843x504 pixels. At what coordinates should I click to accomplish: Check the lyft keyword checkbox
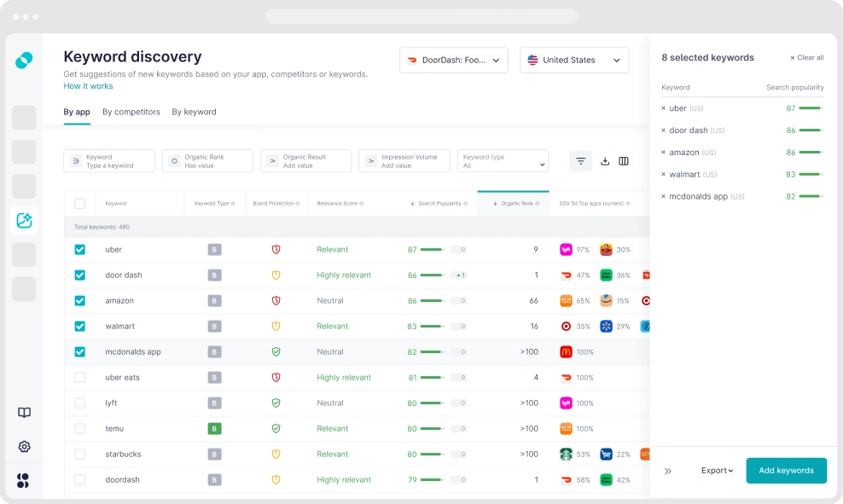click(x=80, y=403)
